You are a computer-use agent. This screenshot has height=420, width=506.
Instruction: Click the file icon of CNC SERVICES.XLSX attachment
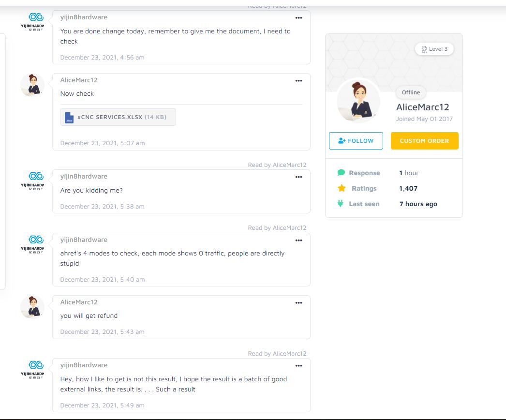point(69,117)
